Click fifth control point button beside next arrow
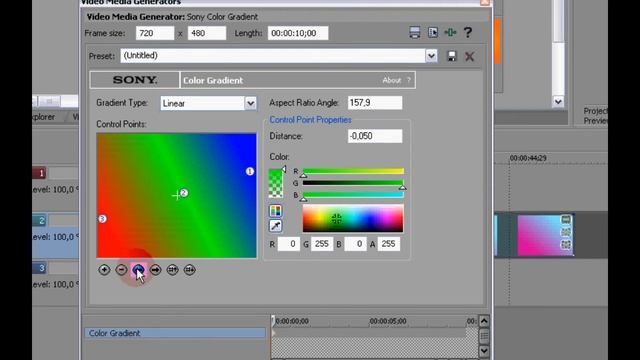Image resolution: width=640 pixels, height=360 pixels. pos(173,270)
